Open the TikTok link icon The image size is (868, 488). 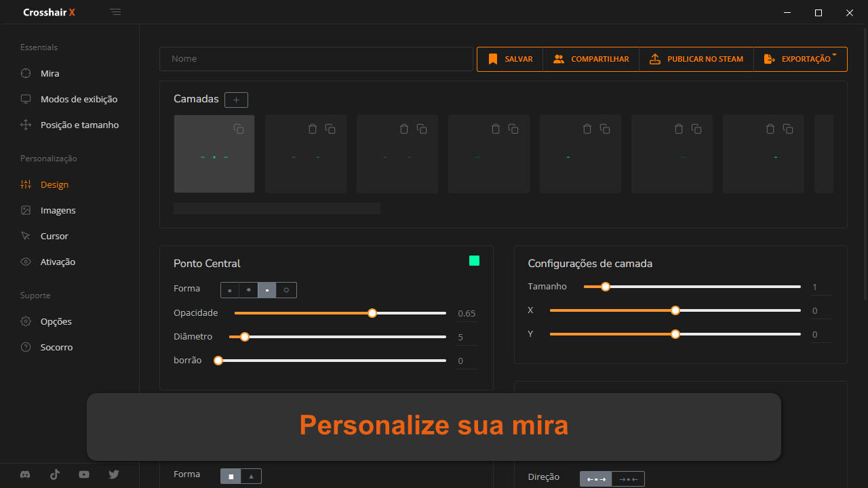click(x=55, y=474)
